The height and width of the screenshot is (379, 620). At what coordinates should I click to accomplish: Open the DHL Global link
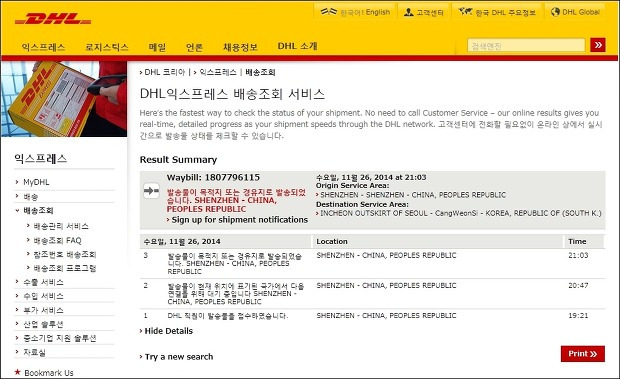pos(581,12)
